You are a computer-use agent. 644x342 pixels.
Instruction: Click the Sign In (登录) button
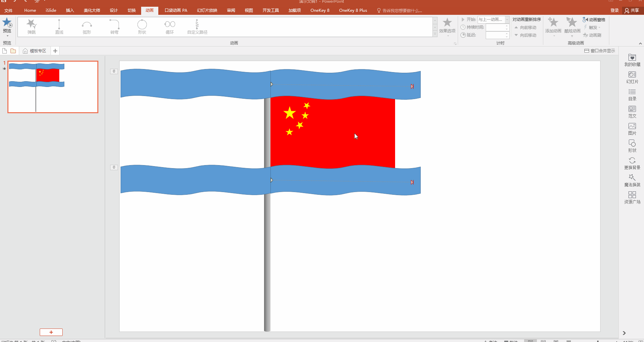(615, 10)
